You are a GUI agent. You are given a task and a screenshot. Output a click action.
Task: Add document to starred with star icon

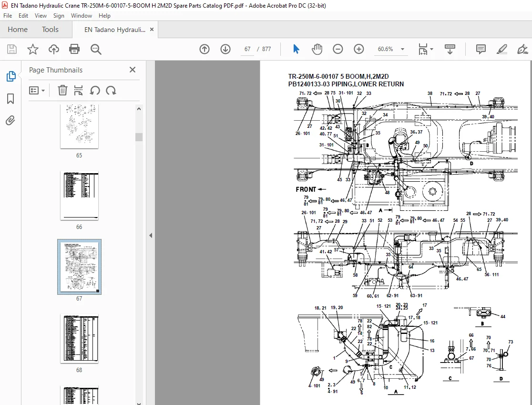pos(33,49)
